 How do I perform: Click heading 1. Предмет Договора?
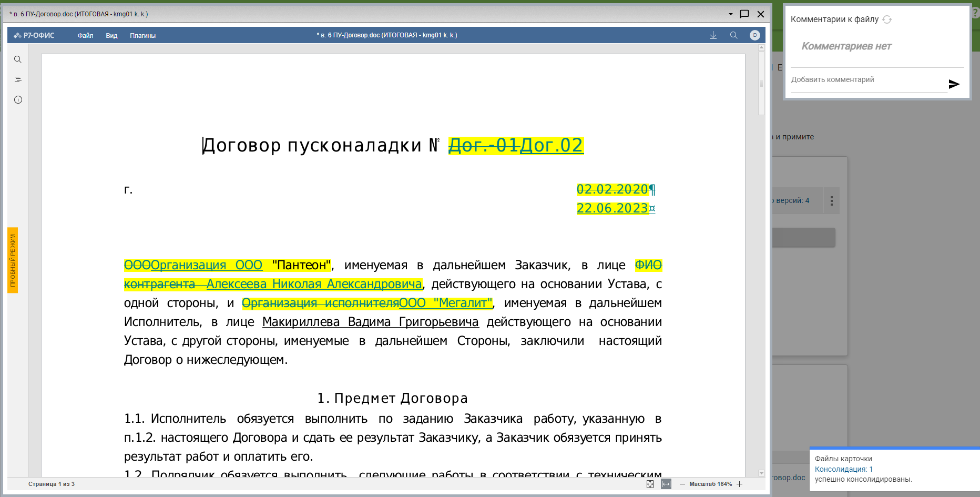[x=392, y=398]
